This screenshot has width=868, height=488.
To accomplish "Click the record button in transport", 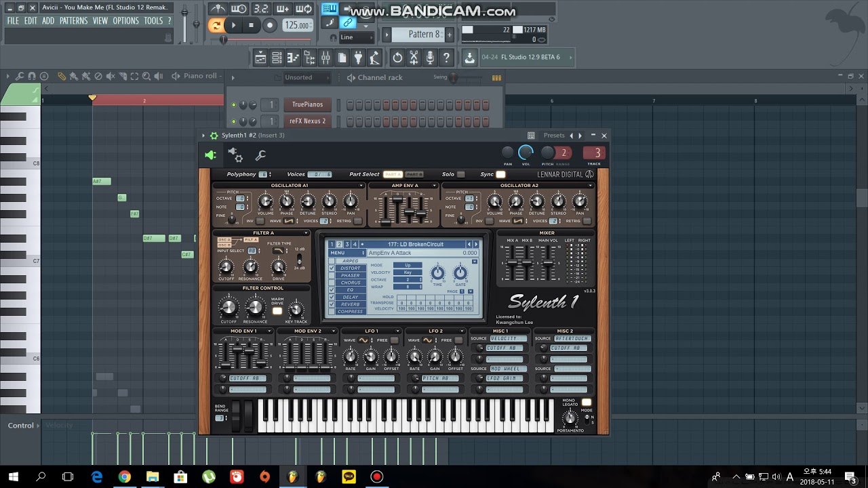I will coord(270,26).
